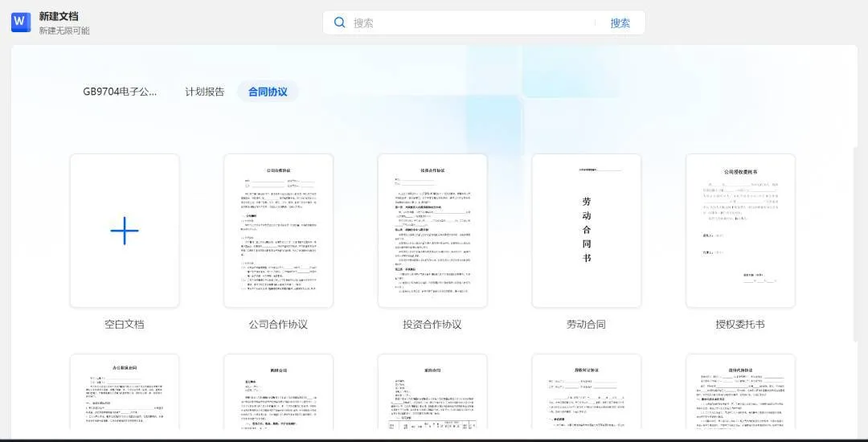Create a blank document via plus thumbnail

coord(125,231)
